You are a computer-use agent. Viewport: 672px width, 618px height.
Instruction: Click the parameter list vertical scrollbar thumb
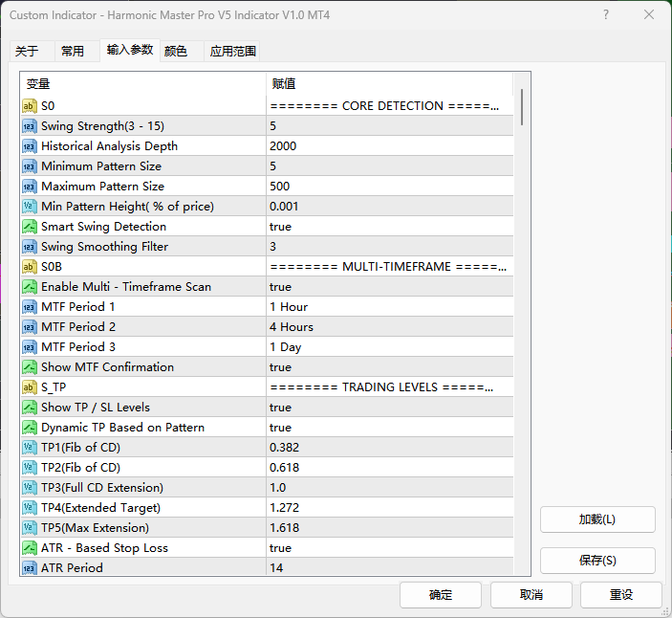click(x=522, y=107)
